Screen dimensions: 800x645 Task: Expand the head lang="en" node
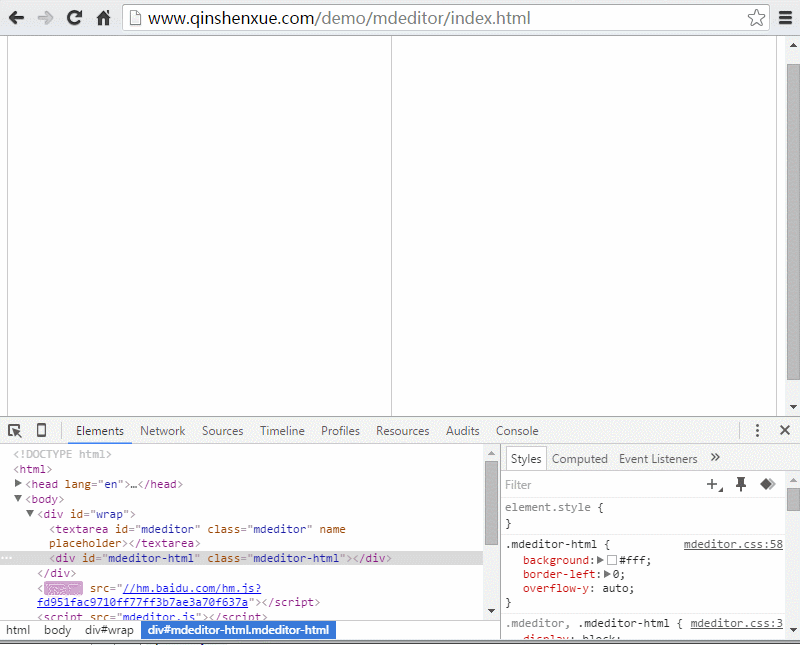click(x=18, y=483)
